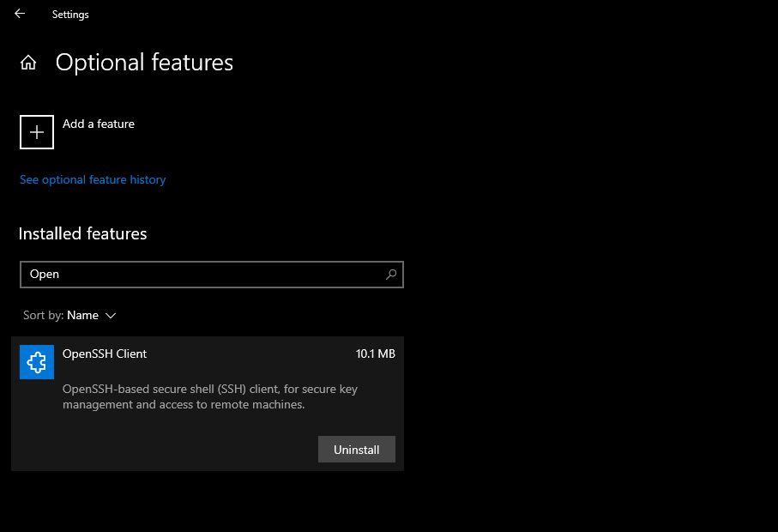The image size is (778, 532).
Task: Click the plus icon to add feature
Action: pyautogui.click(x=37, y=132)
